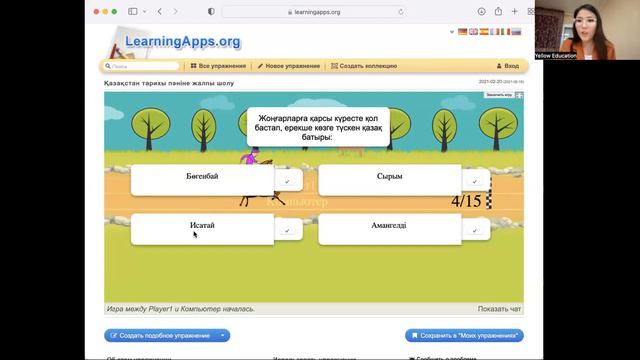Go back with the Safari back arrow
Image resolution: width=640 pixels, height=360 pixels.
pyautogui.click(x=160, y=11)
